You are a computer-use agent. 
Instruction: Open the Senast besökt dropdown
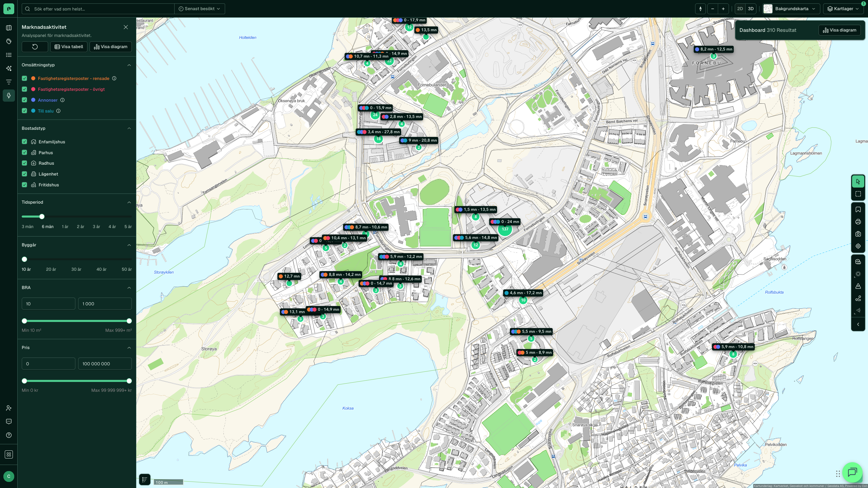pyautogui.click(x=200, y=9)
